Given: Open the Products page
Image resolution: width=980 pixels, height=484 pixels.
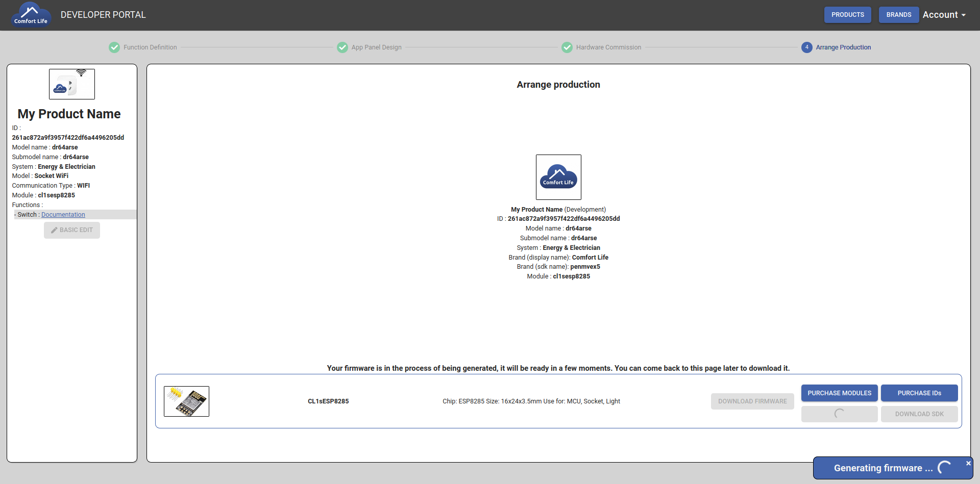Looking at the screenshot, I should [x=847, y=15].
